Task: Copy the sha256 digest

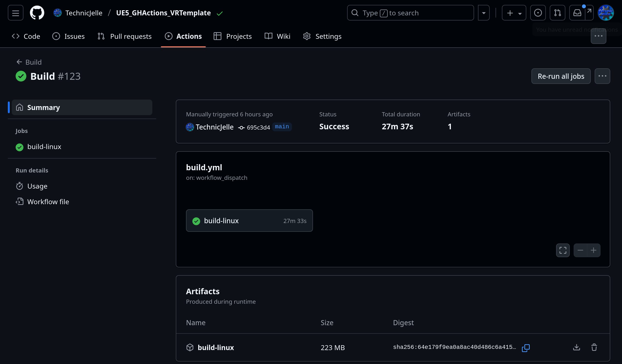Action: [526, 348]
